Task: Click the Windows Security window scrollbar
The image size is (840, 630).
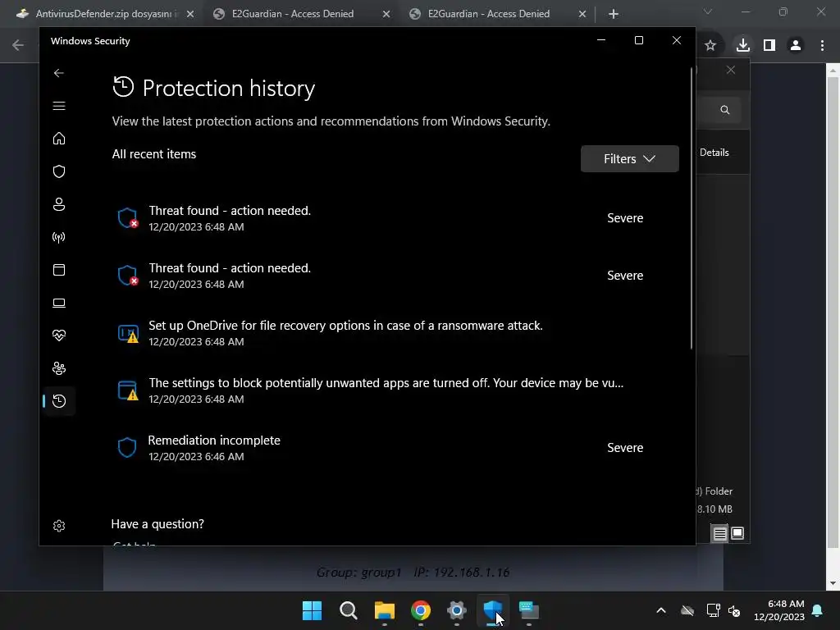Action: pyautogui.click(x=692, y=208)
